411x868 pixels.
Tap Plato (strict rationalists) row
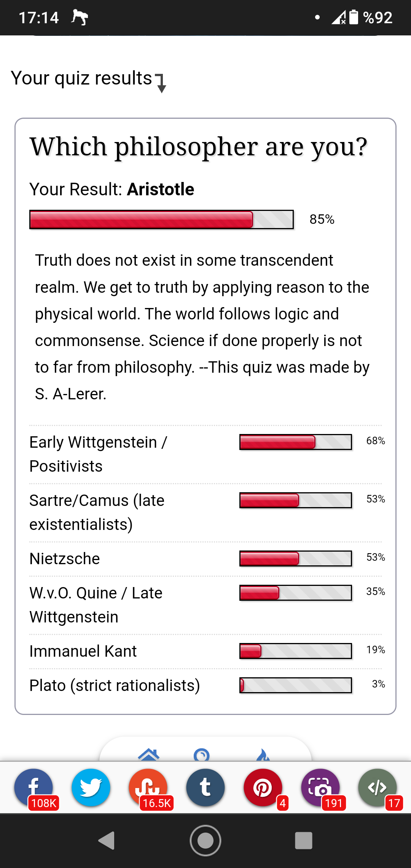205,686
